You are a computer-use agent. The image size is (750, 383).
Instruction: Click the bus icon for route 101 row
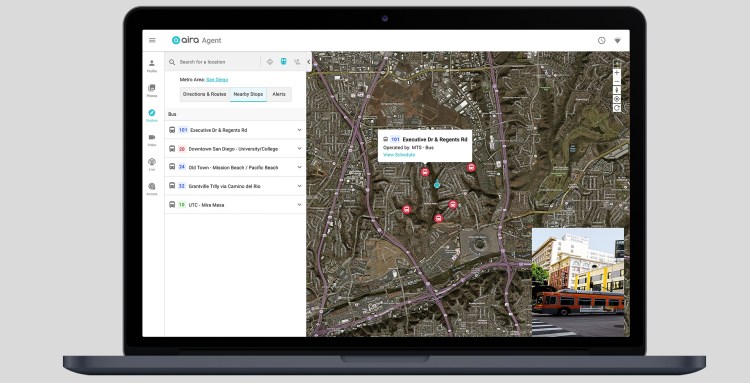(172, 130)
